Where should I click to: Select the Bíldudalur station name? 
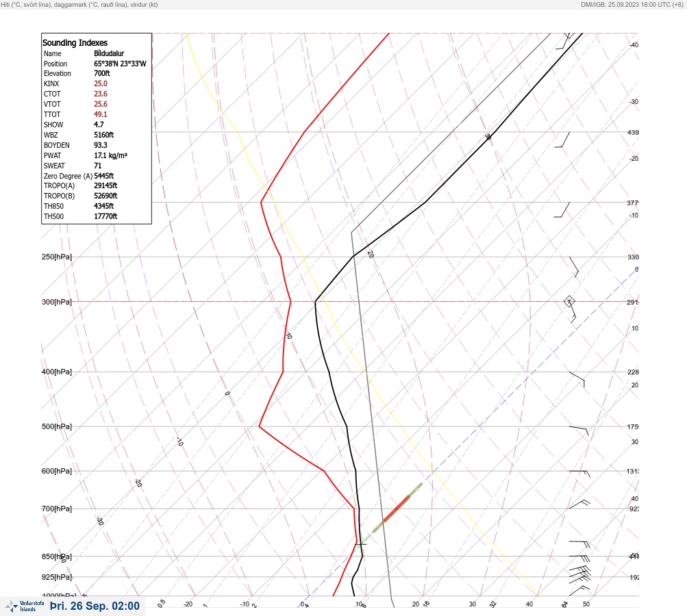click(109, 53)
